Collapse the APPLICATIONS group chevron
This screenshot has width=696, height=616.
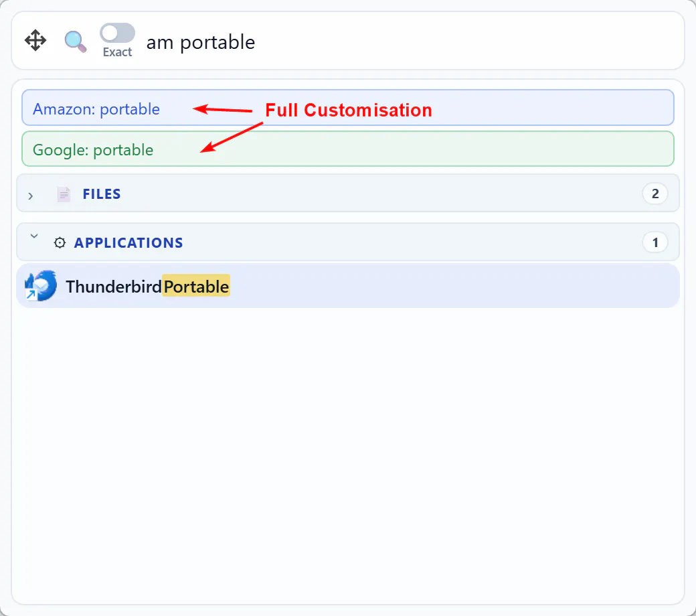pyautogui.click(x=34, y=236)
